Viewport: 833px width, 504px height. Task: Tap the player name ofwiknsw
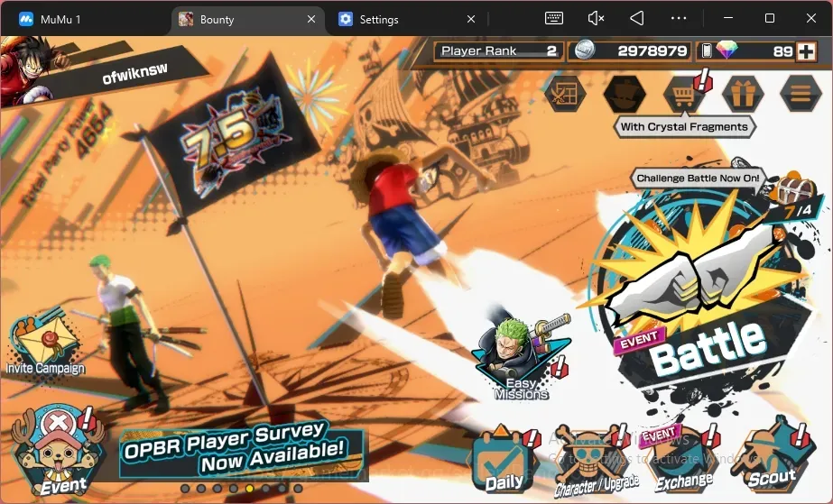pos(135,73)
